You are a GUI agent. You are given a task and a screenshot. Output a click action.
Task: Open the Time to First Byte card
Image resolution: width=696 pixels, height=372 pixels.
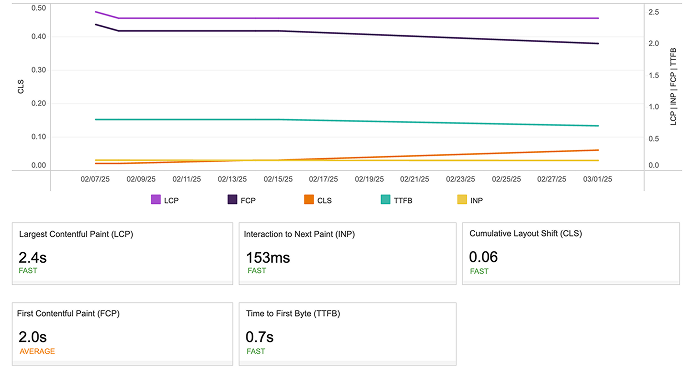(x=348, y=334)
